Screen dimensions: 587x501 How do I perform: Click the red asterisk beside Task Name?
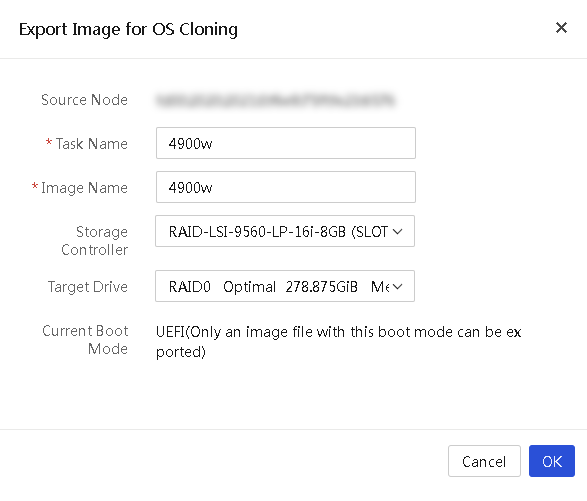pos(49,142)
